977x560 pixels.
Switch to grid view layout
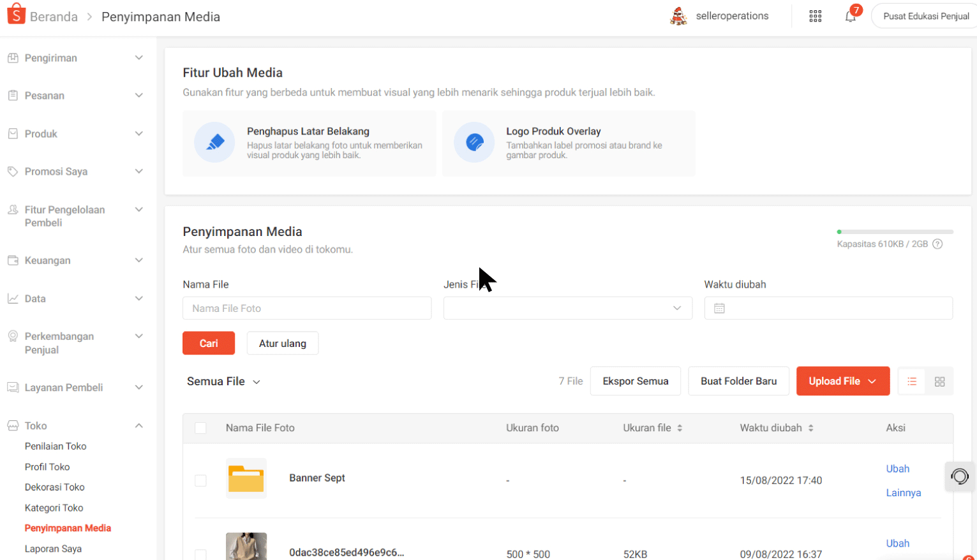coord(939,381)
